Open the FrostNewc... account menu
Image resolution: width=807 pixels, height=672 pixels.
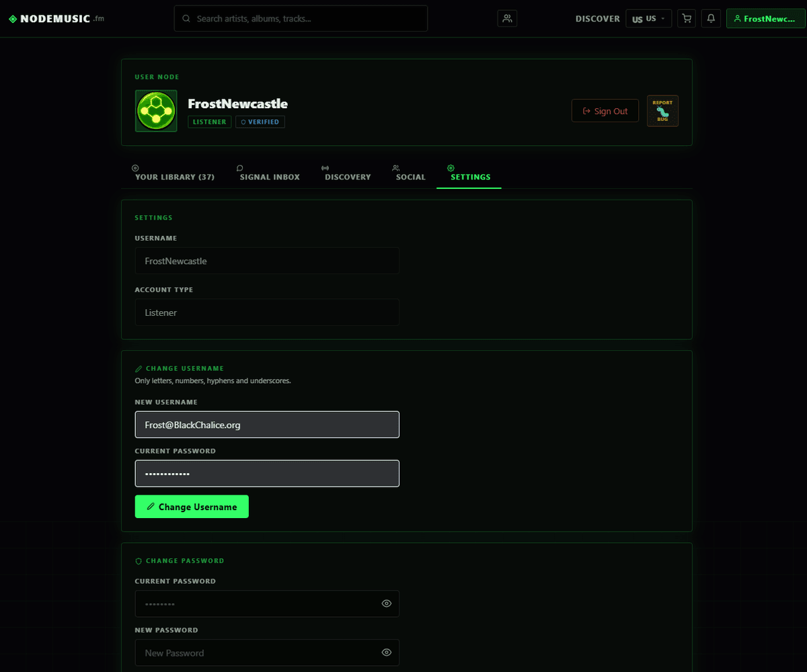pos(765,19)
